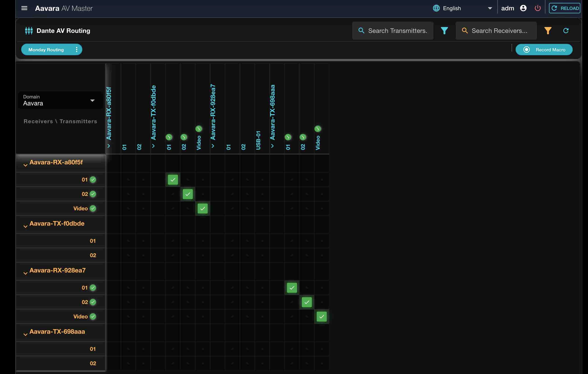Collapse the Aavara-RX-a80f5f receiver row group
This screenshot has height=374, width=588.
point(25,165)
